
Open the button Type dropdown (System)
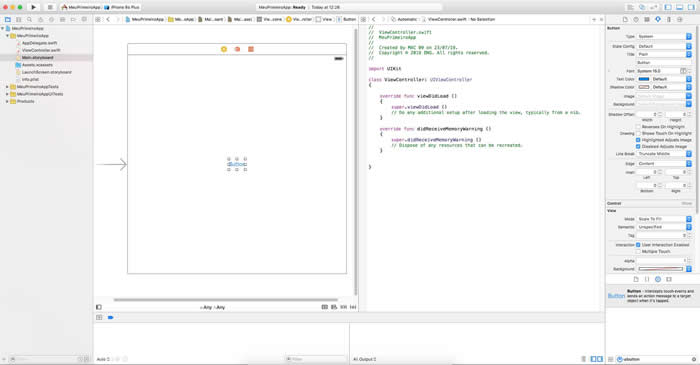point(664,37)
